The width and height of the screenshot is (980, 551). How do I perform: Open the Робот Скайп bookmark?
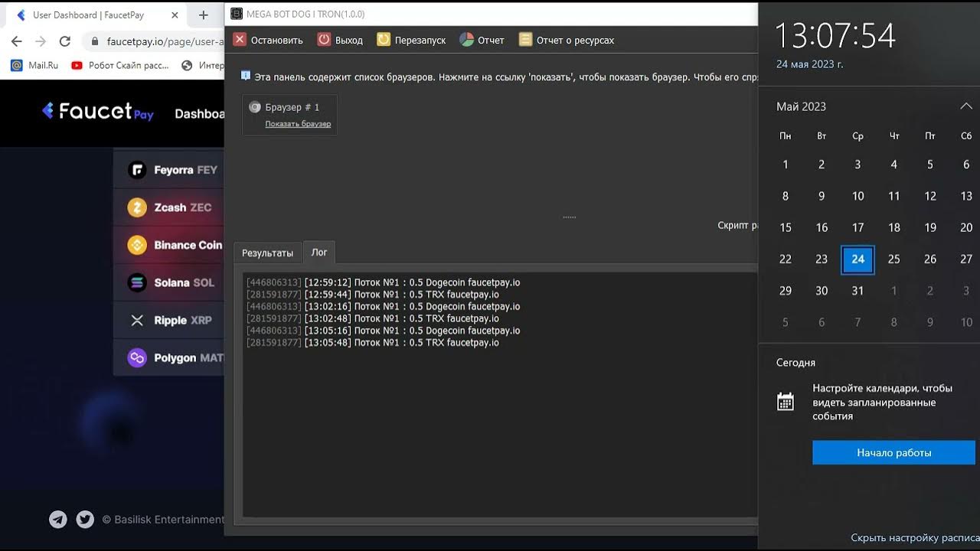tap(119, 65)
